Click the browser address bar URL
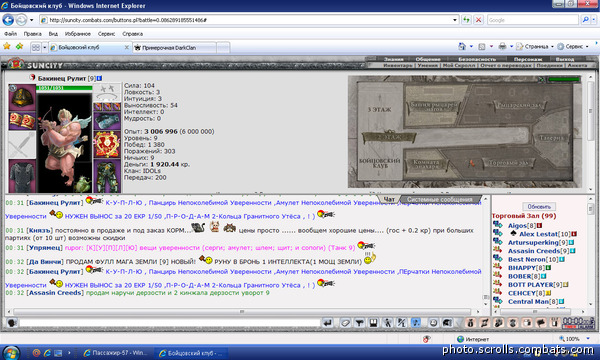Screen dimensions: 600x360 pos(128,20)
